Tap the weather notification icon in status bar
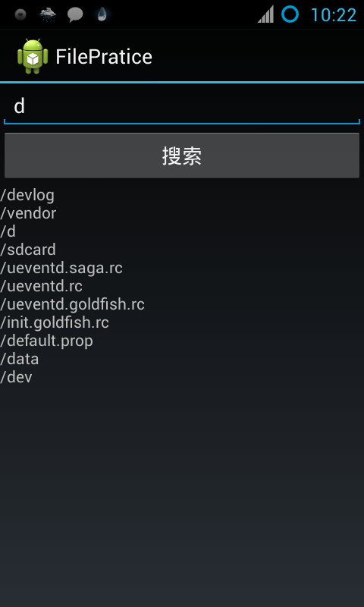The width and height of the screenshot is (364, 607). pos(48,14)
